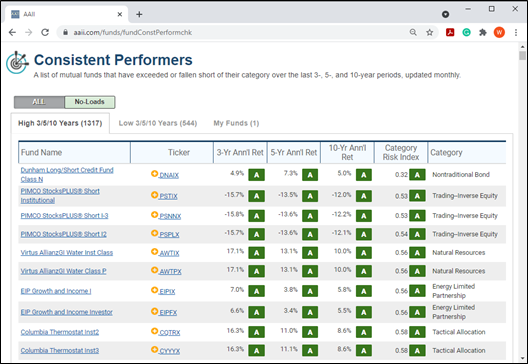Select the No-Loads toggle

[90, 102]
